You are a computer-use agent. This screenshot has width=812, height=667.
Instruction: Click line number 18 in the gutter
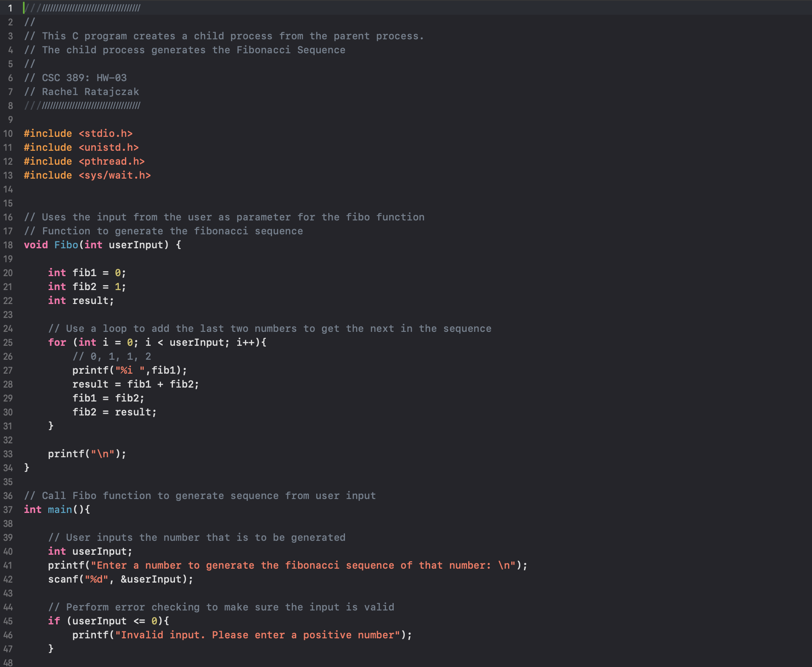tap(8, 245)
